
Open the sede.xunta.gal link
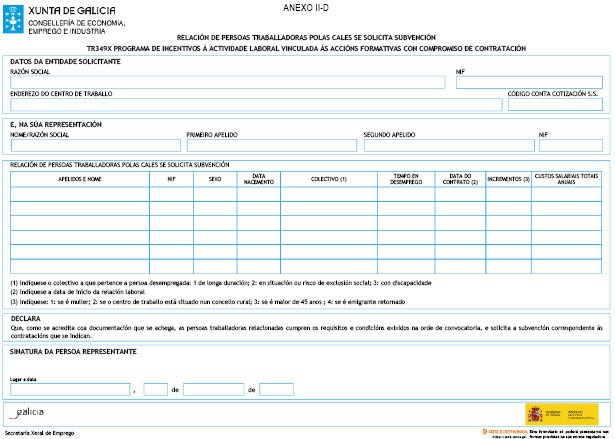(513, 436)
